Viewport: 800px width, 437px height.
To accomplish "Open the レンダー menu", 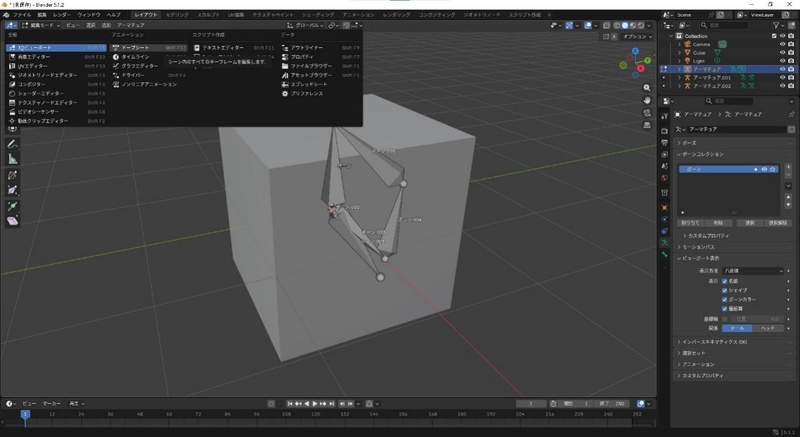I will click(62, 15).
